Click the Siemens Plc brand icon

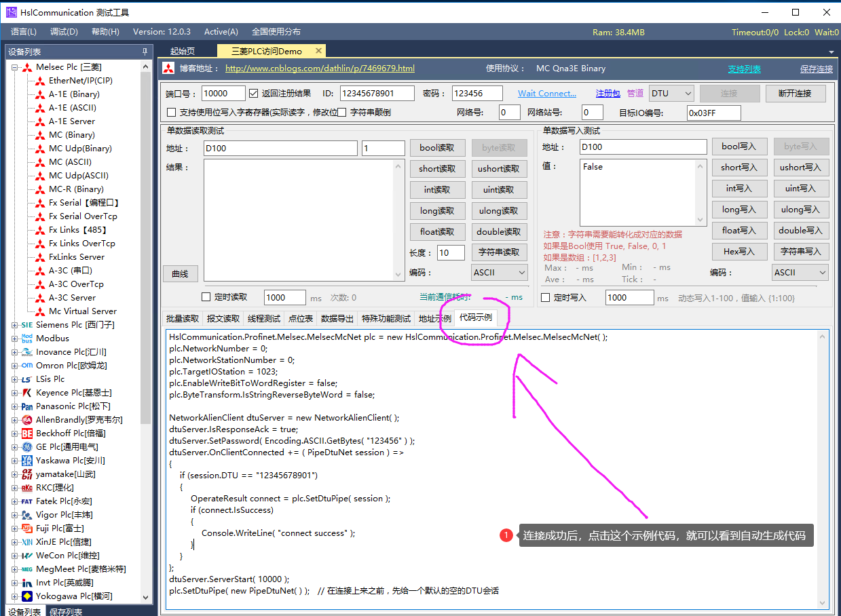pos(27,325)
